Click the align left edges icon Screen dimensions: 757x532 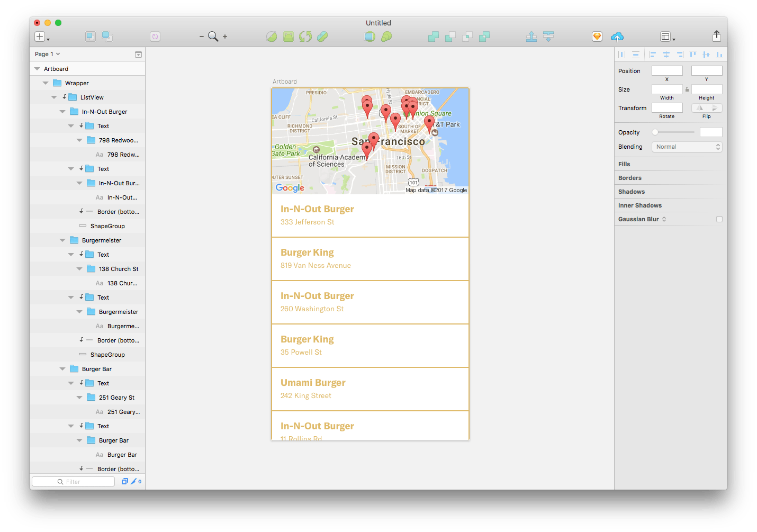point(653,55)
